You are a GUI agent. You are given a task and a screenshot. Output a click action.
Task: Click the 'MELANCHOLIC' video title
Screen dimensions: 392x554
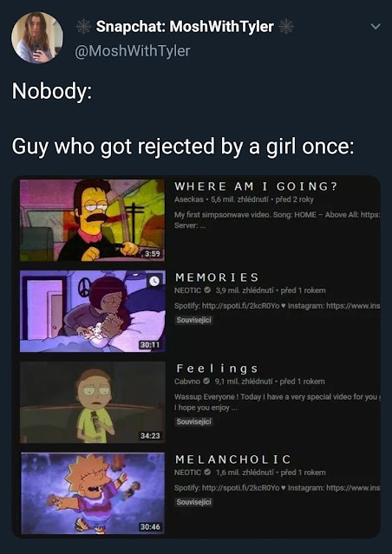[x=233, y=459]
